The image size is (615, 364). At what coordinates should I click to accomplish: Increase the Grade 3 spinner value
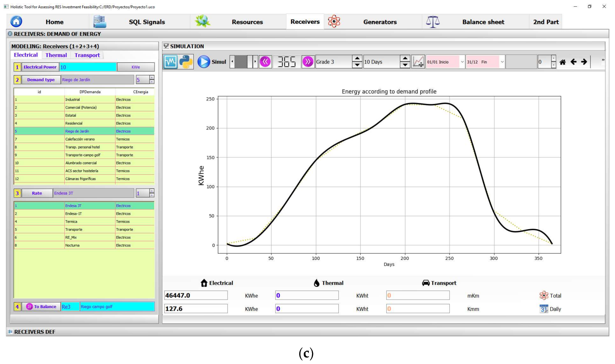point(357,59)
